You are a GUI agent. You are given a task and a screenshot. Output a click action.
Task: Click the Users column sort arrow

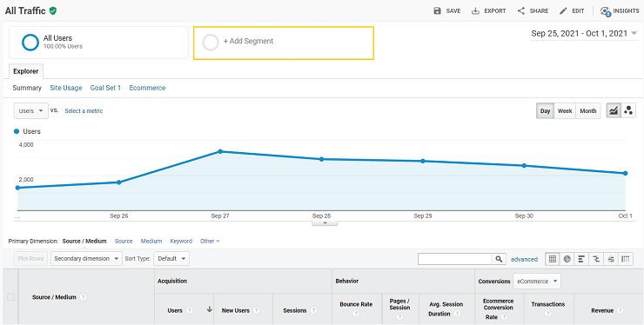coord(210,309)
